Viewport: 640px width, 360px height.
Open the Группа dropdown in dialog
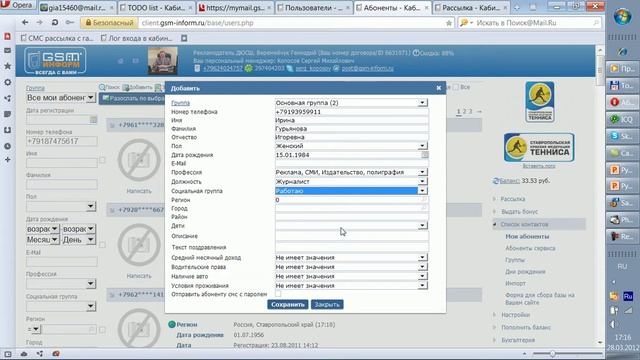[x=351, y=103]
